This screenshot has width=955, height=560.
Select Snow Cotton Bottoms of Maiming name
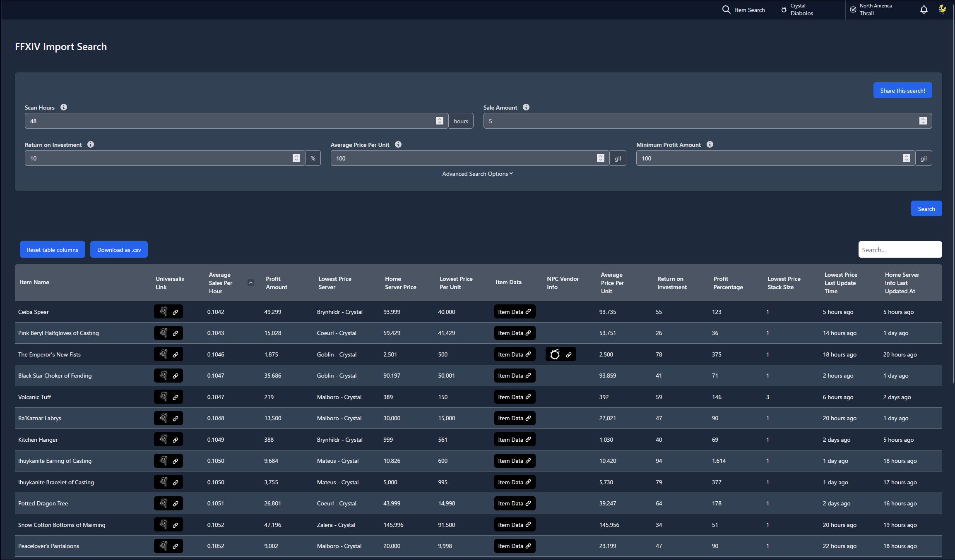(62, 525)
